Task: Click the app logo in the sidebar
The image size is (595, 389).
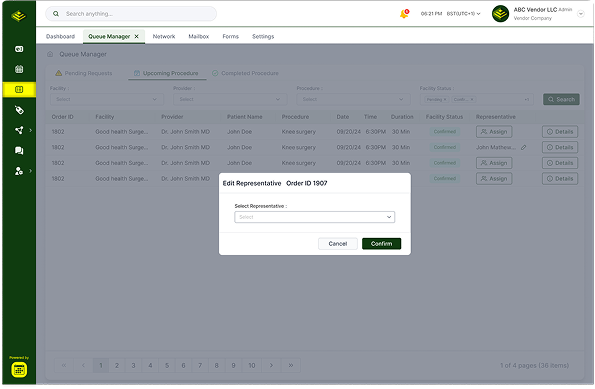Action: pyautogui.click(x=19, y=16)
